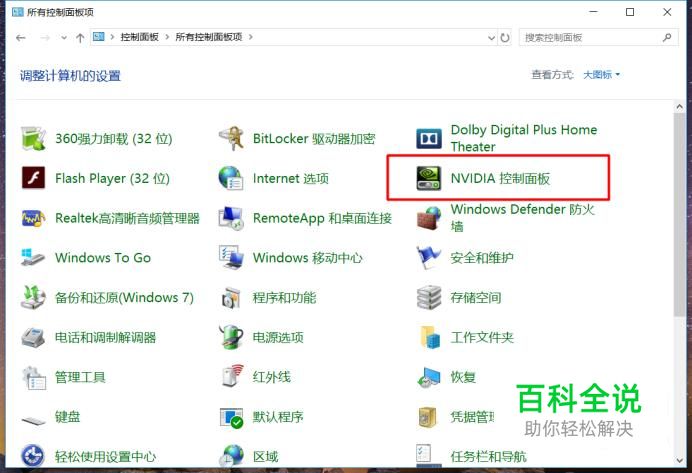The width and height of the screenshot is (692, 473).
Task: Click the control panel icon in address bar
Action: (x=99, y=37)
